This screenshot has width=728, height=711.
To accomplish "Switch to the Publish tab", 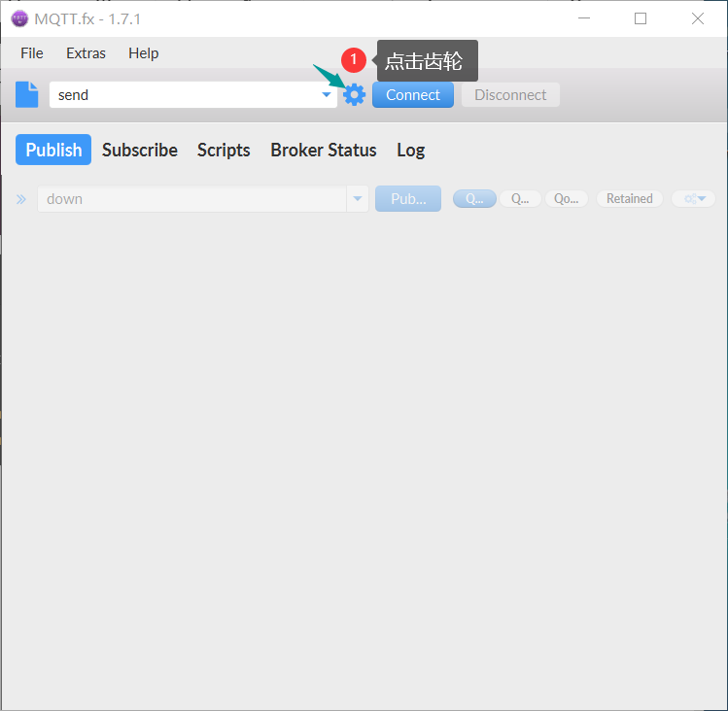I will (x=53, y=150).
